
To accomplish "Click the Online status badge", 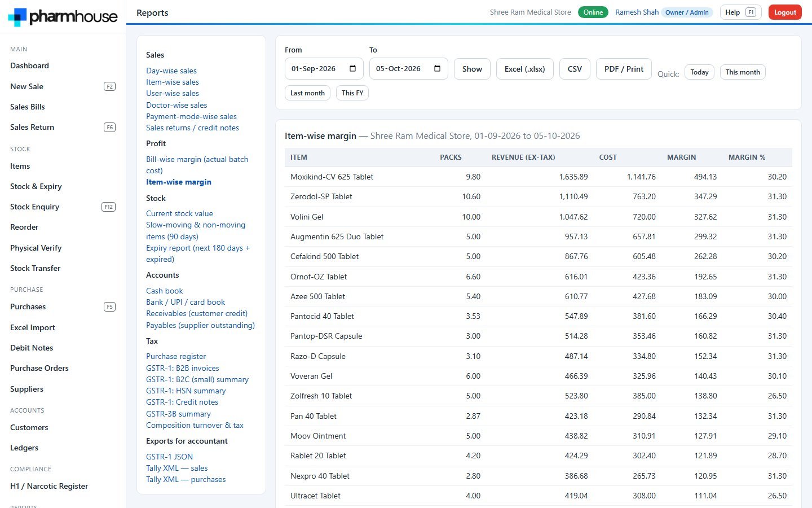I will [x=593, y=12].
